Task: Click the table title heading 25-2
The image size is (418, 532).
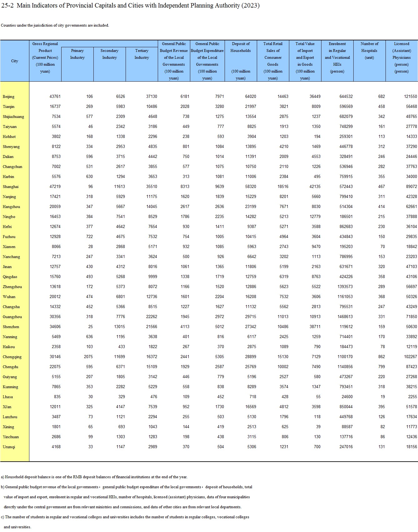Action: 130,6
